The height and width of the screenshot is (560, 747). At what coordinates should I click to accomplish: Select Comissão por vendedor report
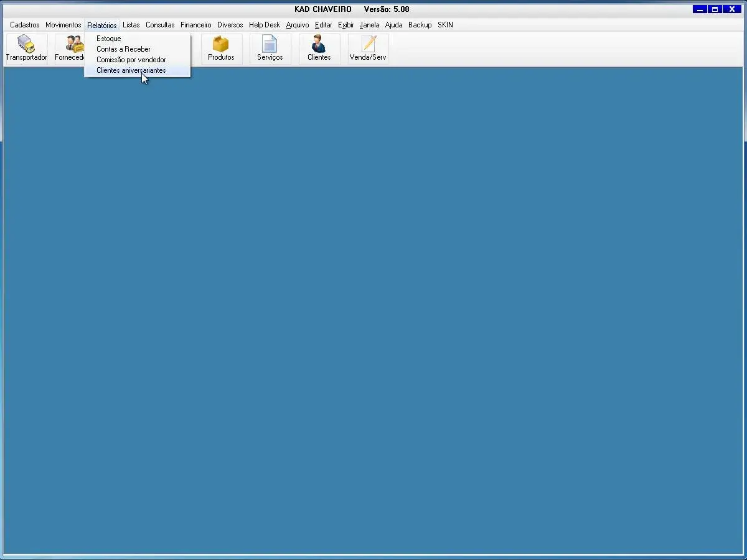(x=131, y=60)
